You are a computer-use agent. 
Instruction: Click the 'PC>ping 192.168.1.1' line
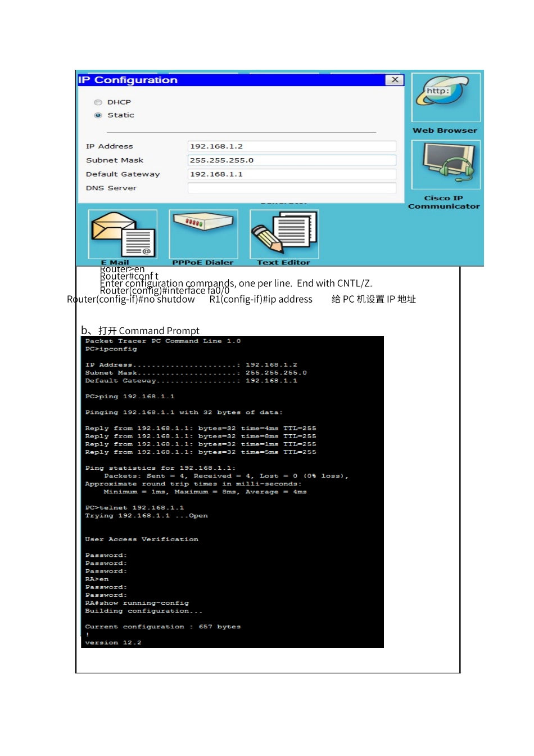[130, 397]
